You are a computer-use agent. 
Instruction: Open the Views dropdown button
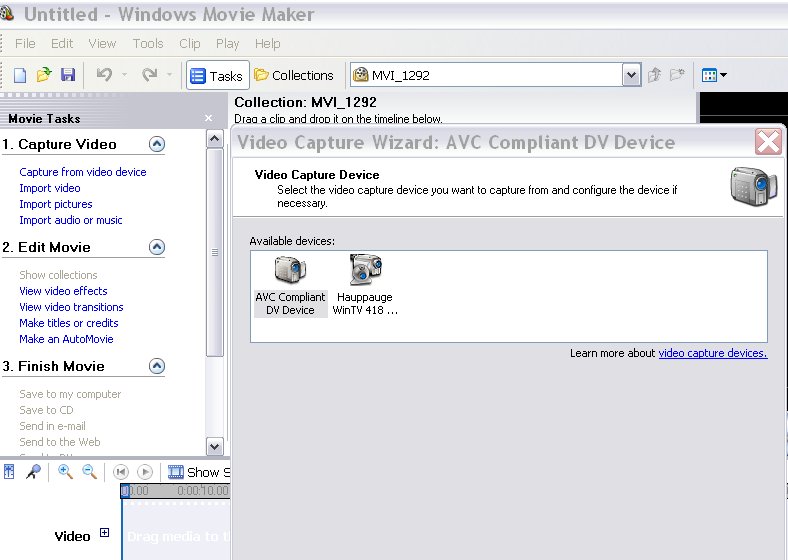click(x=714, y=75)
